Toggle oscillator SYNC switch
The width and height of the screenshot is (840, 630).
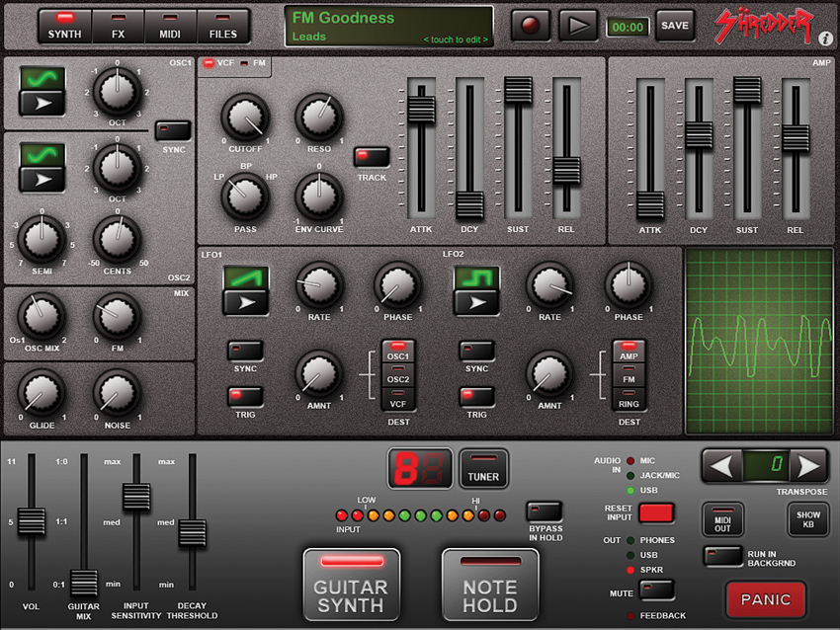[173, 130]
